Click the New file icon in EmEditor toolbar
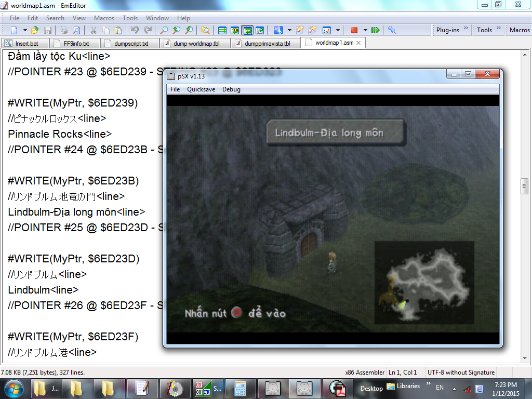The width and height of the screenshot is (532, 399). point(14,30)
